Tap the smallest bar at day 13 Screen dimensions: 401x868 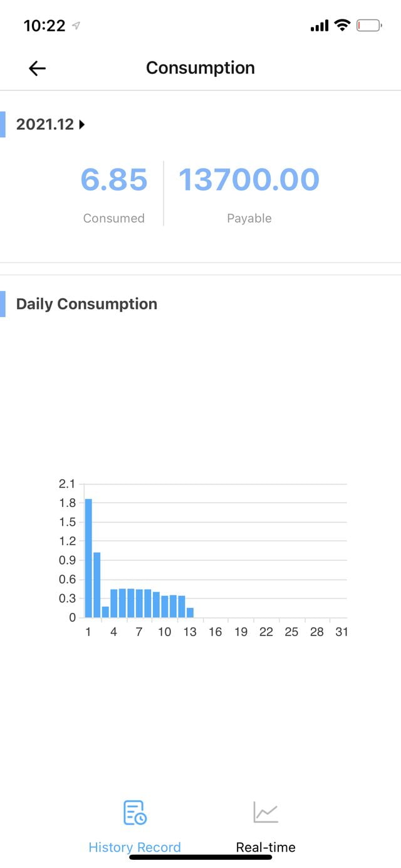pos(190,612)
